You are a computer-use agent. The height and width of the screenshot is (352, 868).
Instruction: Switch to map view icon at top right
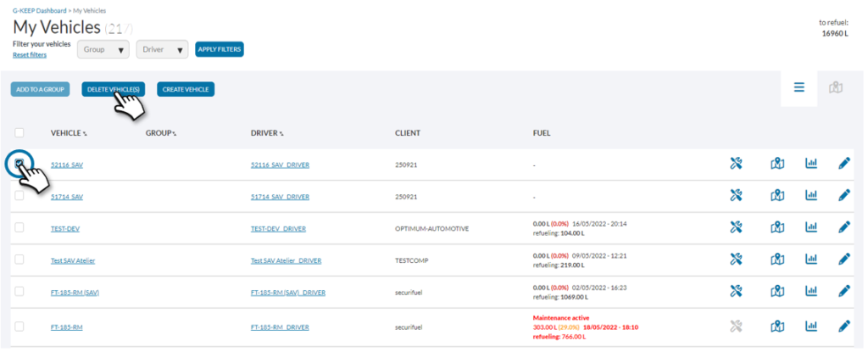click(x=835, y=87)
